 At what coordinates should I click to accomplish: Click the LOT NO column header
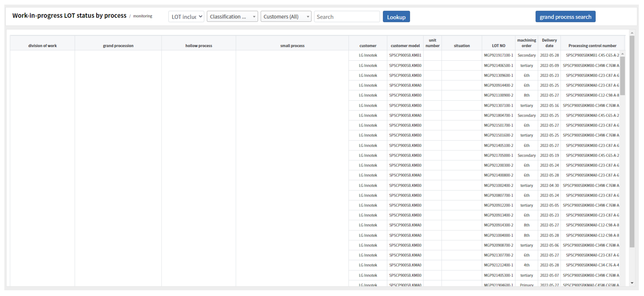(498, 46)
